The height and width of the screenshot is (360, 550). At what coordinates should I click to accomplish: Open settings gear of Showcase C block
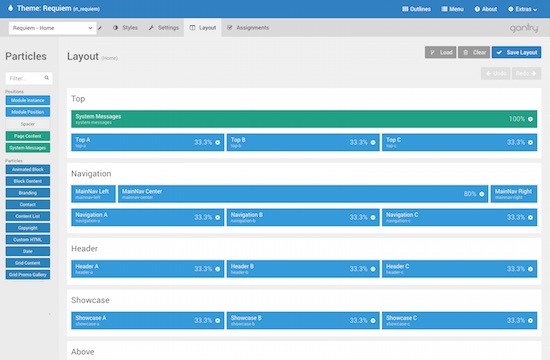pyautogui.click(x=530, y=321)
